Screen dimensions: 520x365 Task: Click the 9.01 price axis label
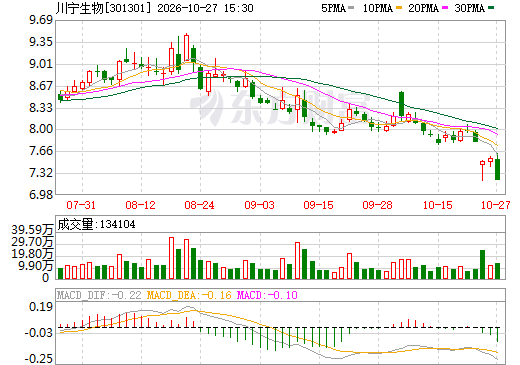click(x=41, y=64)
